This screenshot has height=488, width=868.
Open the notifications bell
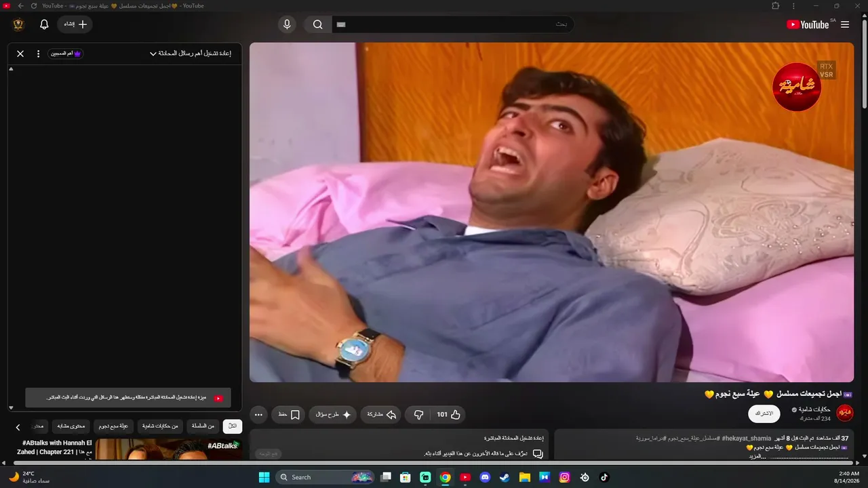pos(44,24)
